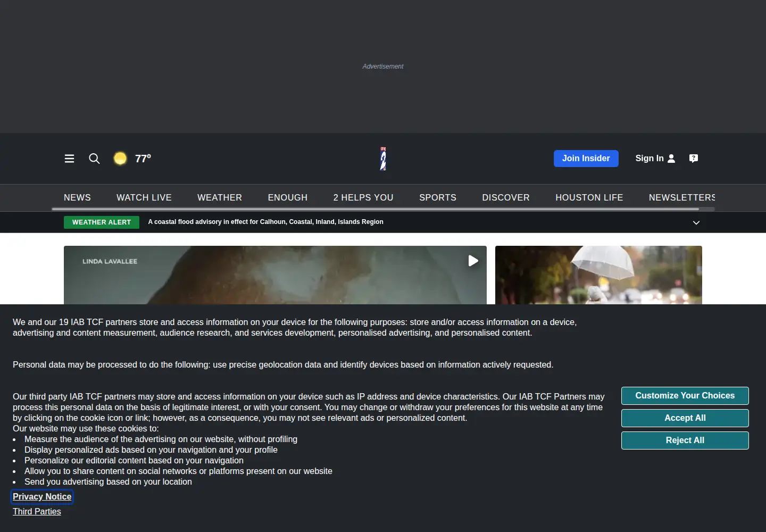Click the WEATHER ALERT badge
Viewport: 766px width, 532px height.
(102, 222)
